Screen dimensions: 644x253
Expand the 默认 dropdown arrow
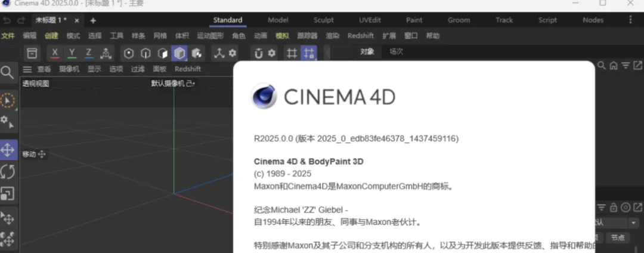(x=634, y=223)
